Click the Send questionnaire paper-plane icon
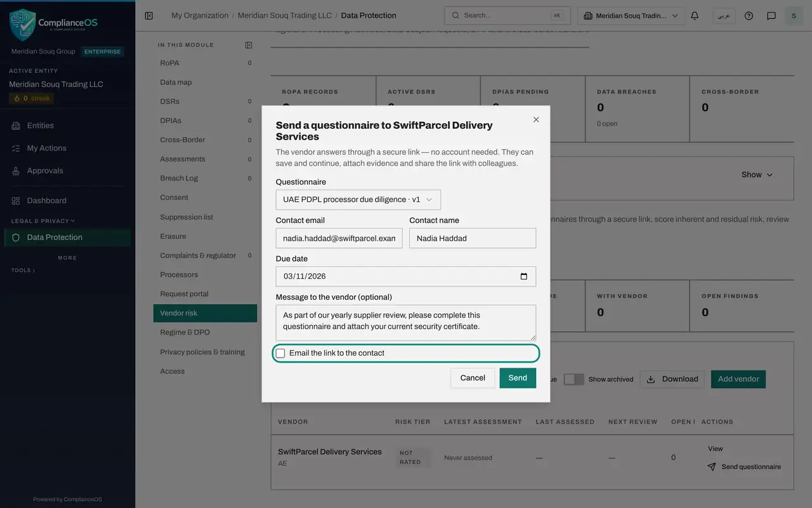Viewport: 812px width, 508px height. click(x=712, y=467)
